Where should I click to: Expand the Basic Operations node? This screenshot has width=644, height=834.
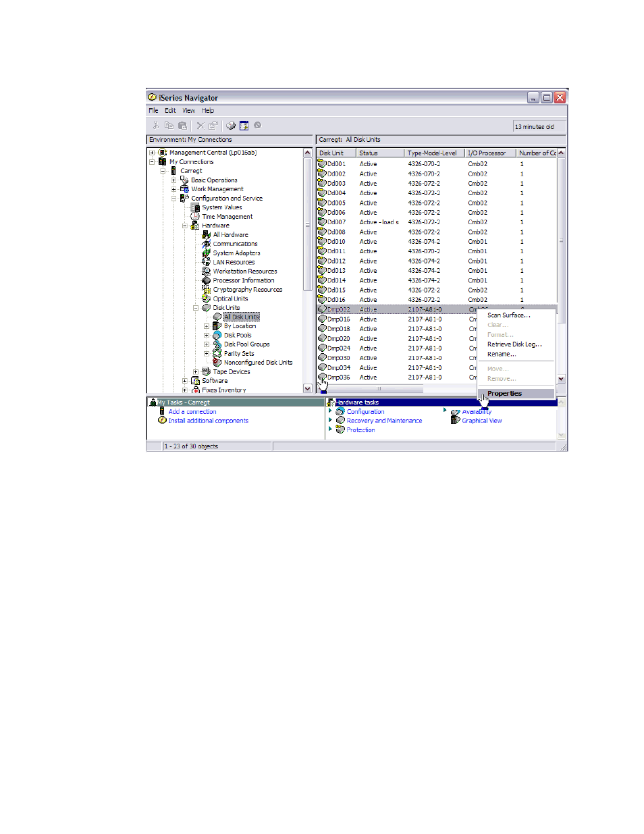pos(173,180)
